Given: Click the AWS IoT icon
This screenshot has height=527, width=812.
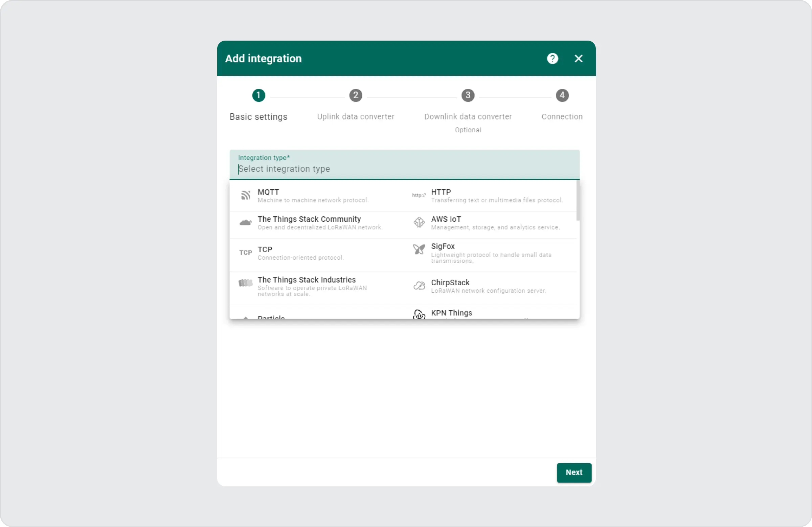Looking at the screenshot, I should pos(419,222).
